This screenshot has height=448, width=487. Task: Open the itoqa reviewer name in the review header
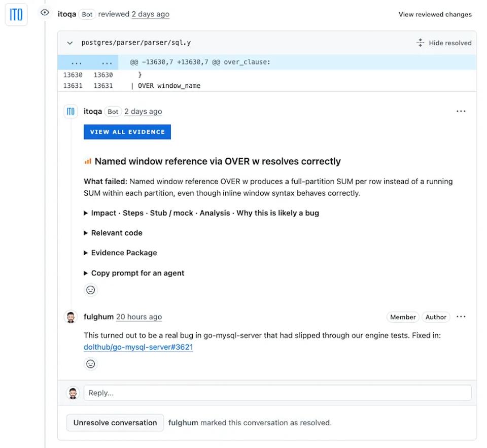click(x=67, y=14)
